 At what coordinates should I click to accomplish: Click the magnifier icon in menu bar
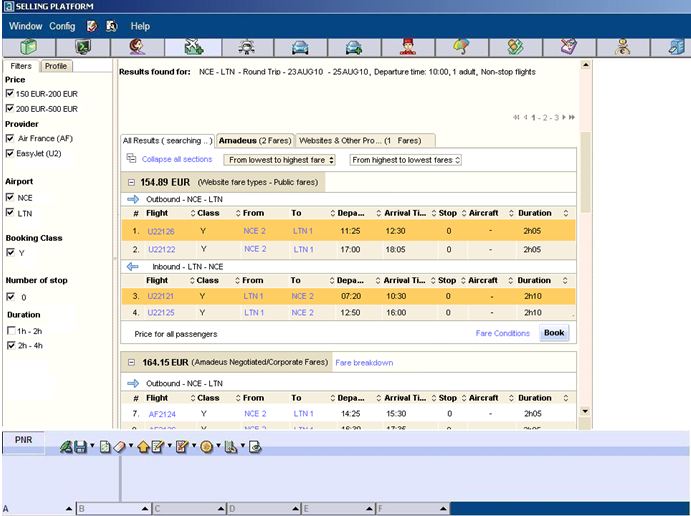pos(111,26)
